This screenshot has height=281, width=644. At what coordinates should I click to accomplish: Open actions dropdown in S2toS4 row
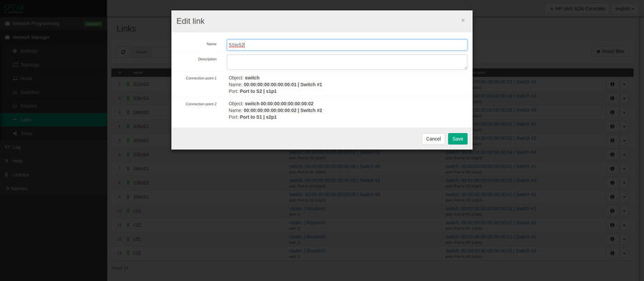[624, 154]
